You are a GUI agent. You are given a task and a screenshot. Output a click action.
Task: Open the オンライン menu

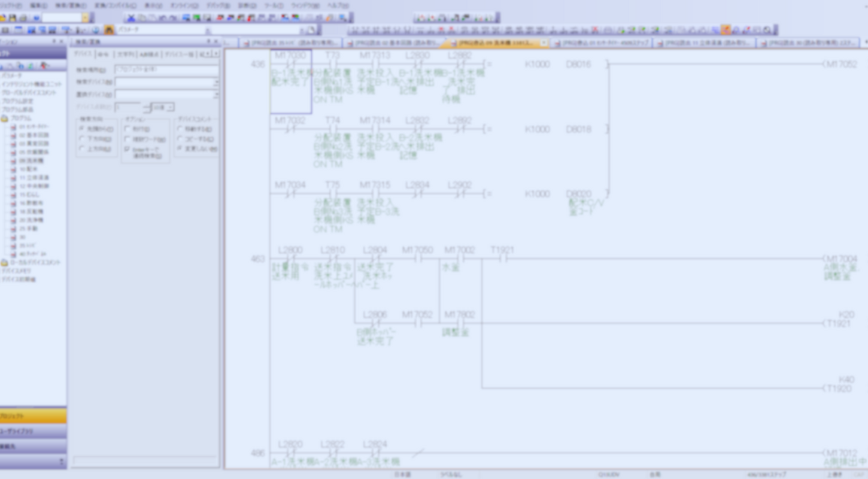[180, 5]
